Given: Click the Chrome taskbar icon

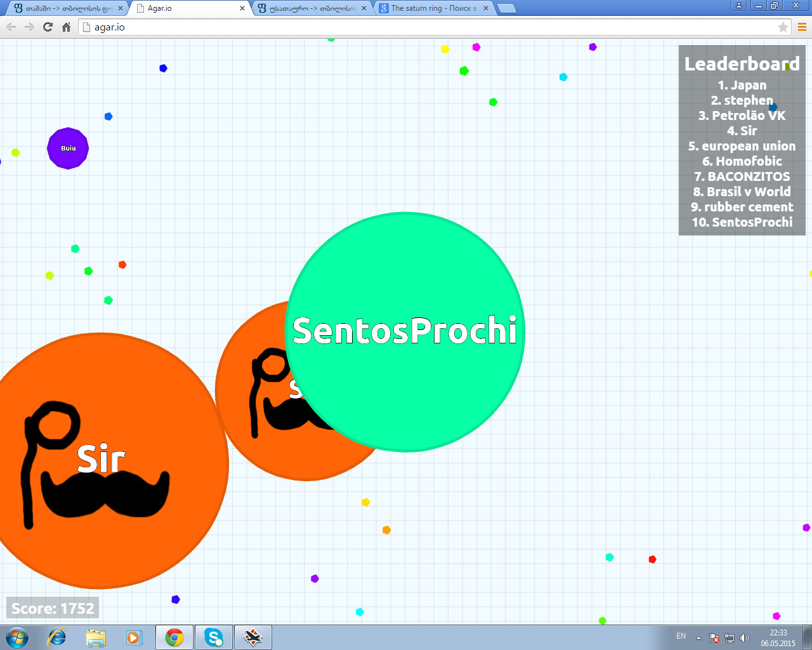Looking at the screenshot, I should pos(174,637).
